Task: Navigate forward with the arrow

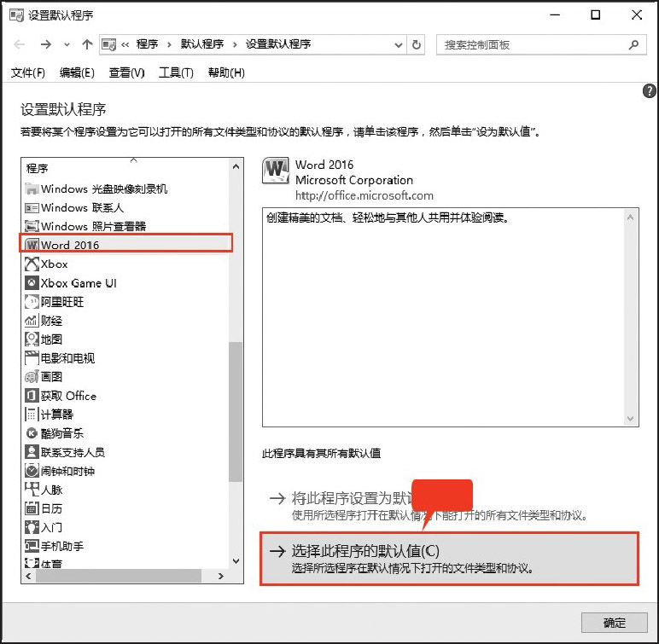Action: coord(46,44)
